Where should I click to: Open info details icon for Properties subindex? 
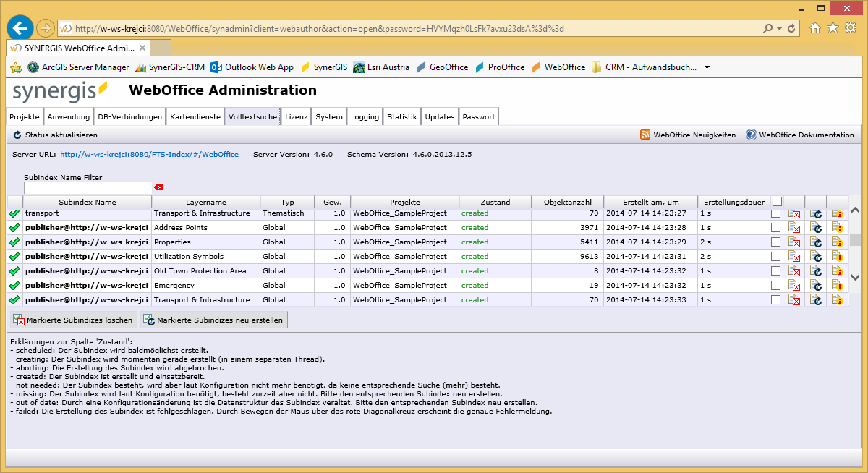pos(837,242)
